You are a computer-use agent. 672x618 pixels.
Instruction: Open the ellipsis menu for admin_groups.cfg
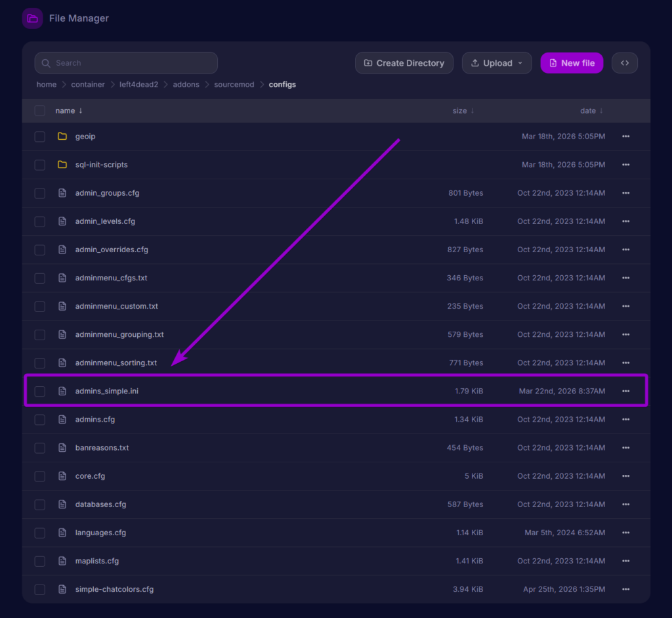(x=625, y=193)
